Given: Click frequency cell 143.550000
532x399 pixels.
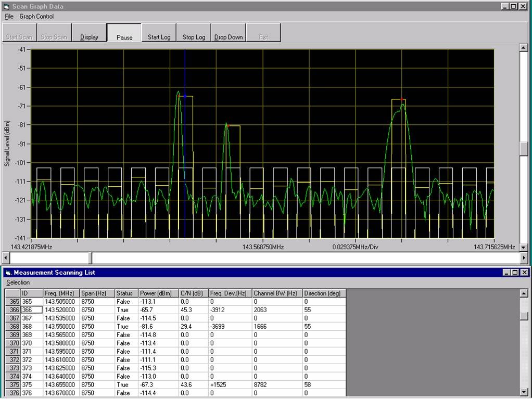Looking at the screenshot, I should [x=61, y=327].
